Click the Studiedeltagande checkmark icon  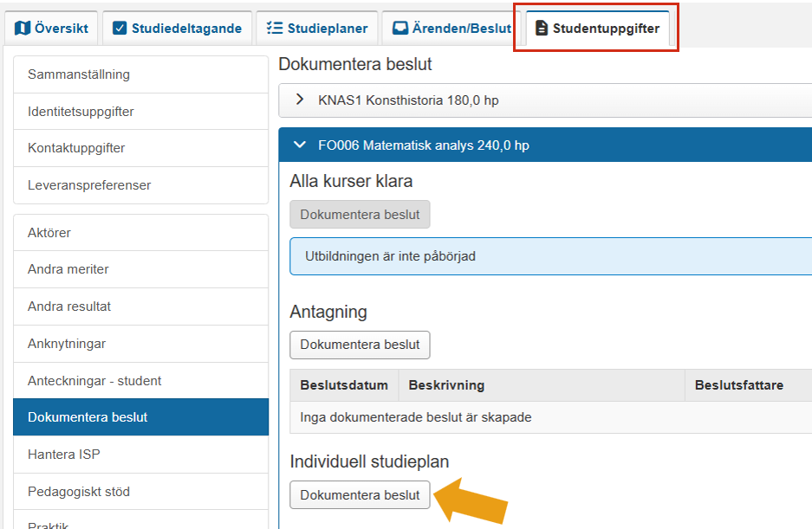pos(120,28)
